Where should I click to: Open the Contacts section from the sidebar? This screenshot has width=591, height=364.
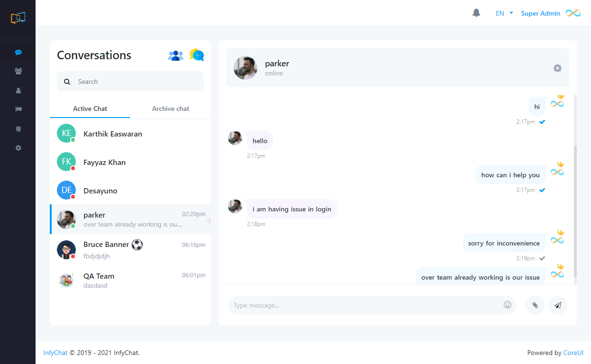[18, 90]
